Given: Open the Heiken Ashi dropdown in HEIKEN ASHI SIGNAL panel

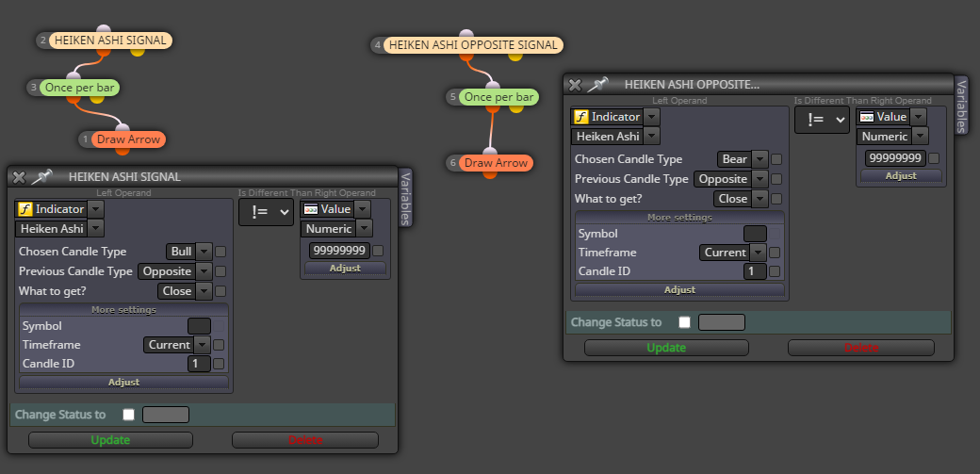Looking at the screenshot, I should [x=95, y=229].
